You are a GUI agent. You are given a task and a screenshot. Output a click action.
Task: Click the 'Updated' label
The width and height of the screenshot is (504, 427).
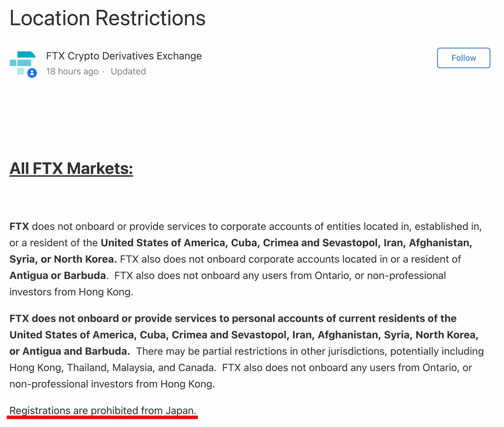[128, 71]
